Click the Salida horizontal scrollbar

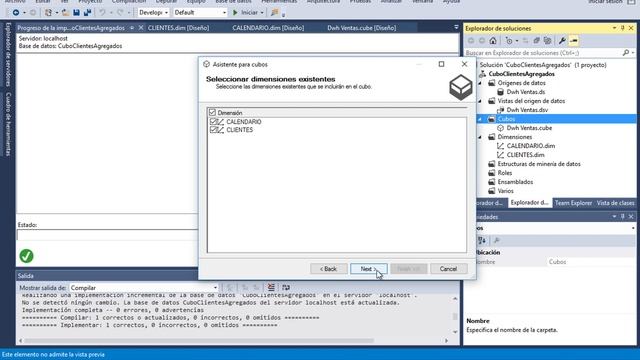pyautogui.click(x=199, y=340)
